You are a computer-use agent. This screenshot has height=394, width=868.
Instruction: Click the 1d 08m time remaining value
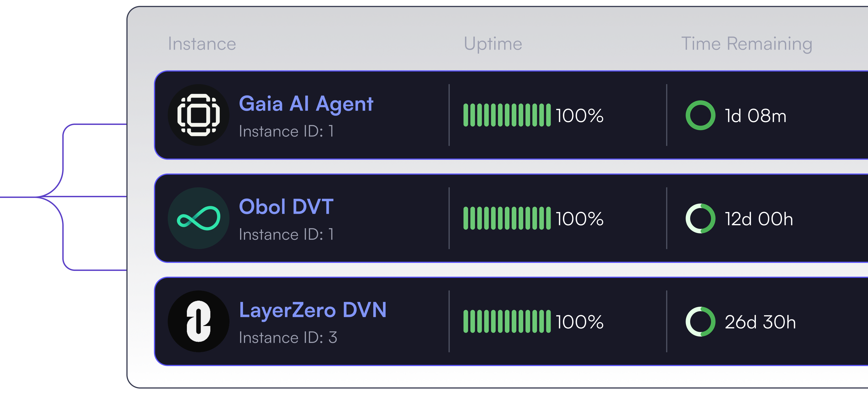click(x=755, y=116)
